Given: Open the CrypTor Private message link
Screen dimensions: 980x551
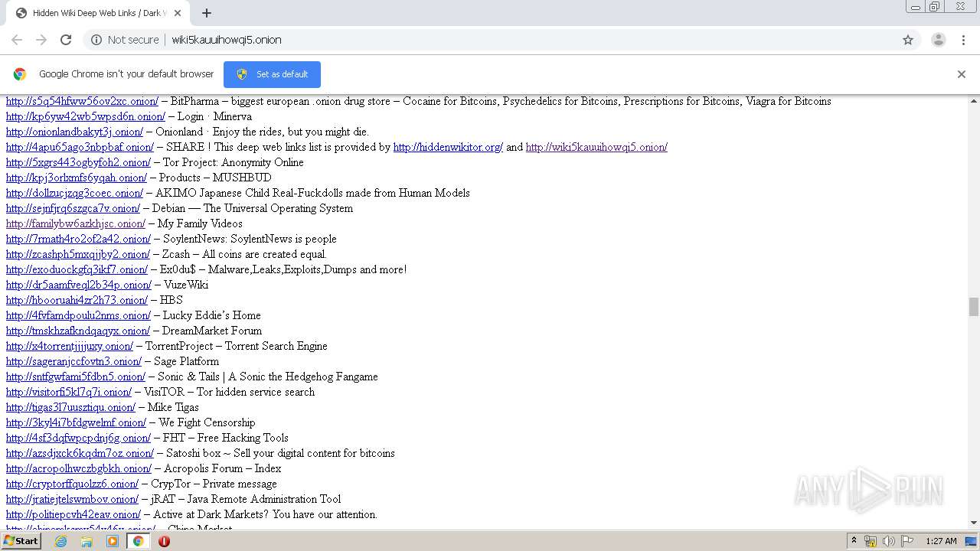Looking at the screenshot, I should [73, 484].
